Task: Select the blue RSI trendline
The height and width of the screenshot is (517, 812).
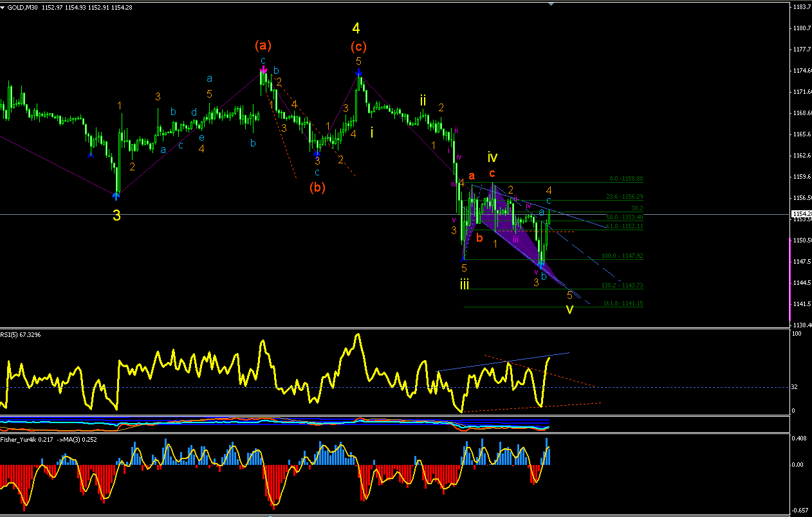Action: [x=503, y=361]
